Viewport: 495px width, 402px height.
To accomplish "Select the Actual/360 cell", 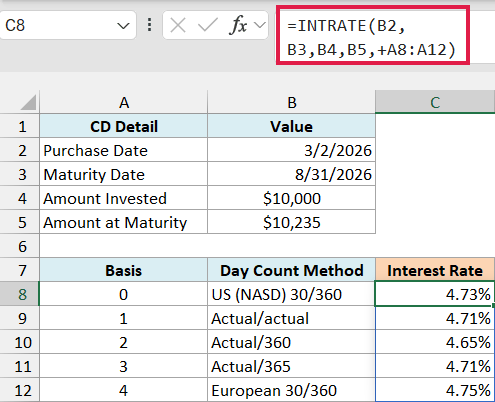I will 292,342.
